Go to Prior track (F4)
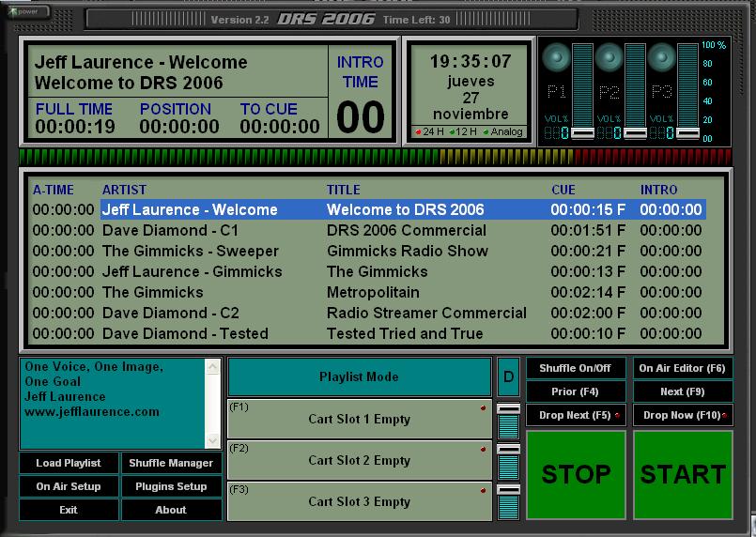The image size is (756, 537). [x=575, y=391]
